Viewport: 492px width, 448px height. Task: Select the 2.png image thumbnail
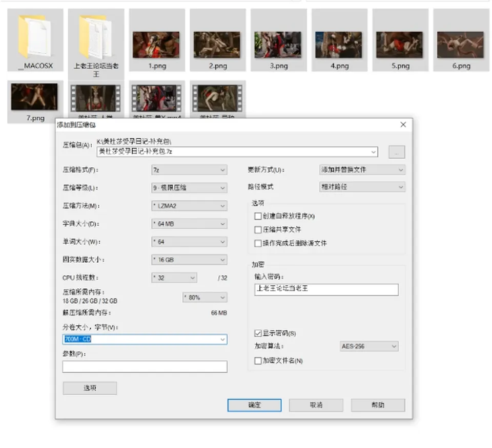(217, 45)
